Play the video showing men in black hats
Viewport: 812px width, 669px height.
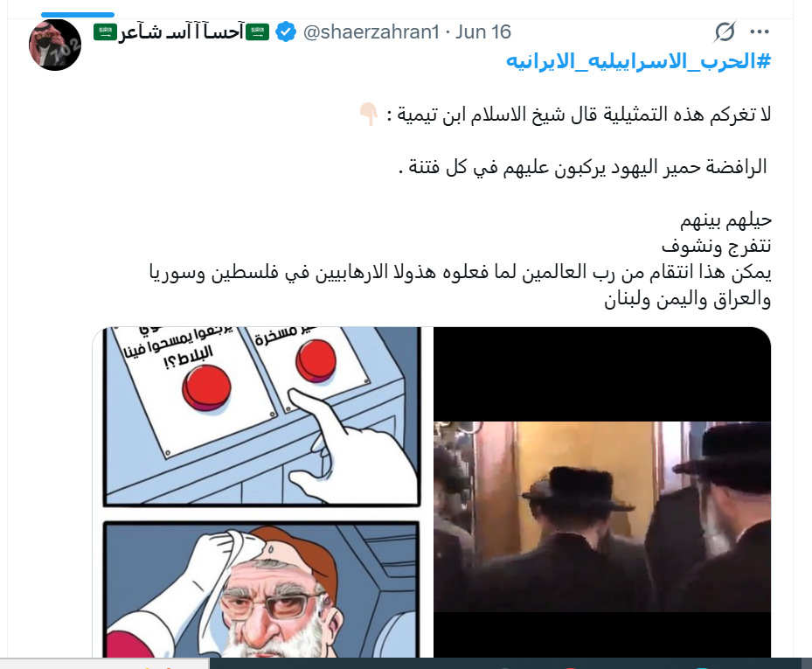602,492
